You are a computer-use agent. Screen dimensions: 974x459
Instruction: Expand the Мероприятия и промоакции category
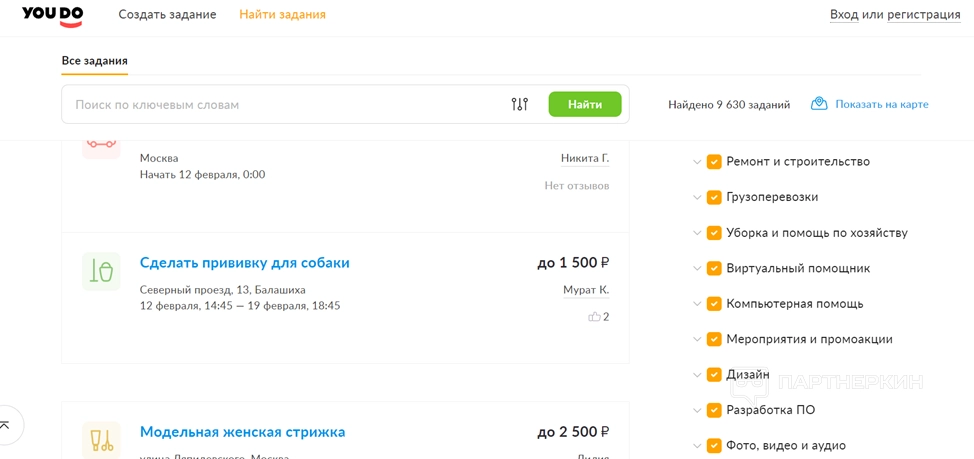[x=697, y=340]
